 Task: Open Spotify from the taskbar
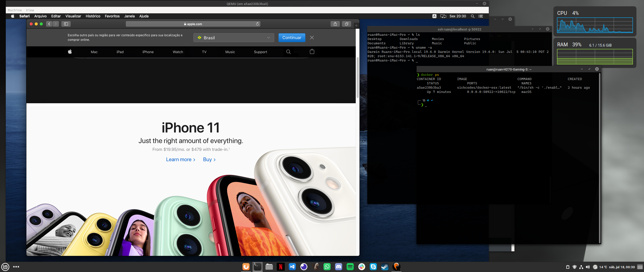pyautogui.click(x=350, y=267)
